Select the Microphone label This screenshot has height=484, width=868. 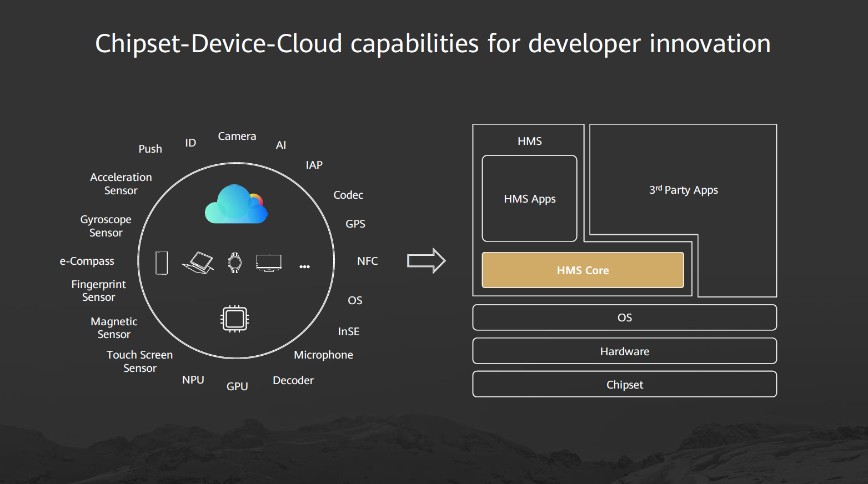[x=323, y=355]
